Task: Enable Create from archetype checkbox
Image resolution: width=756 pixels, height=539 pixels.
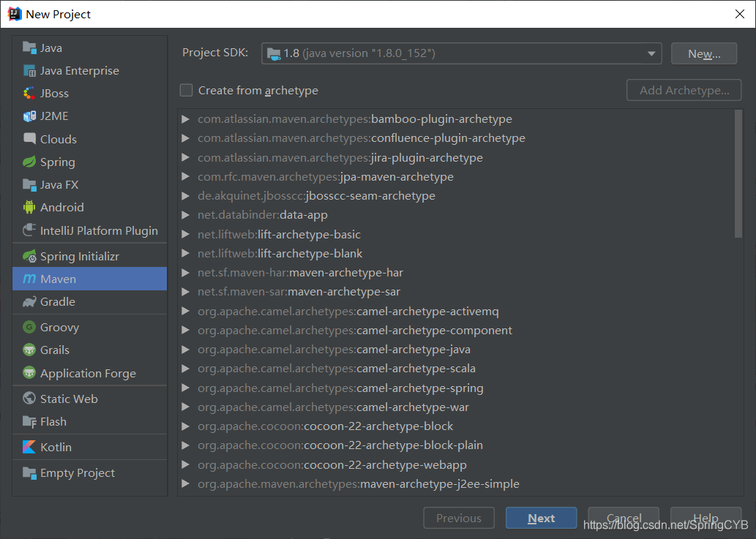Action: 186,90
